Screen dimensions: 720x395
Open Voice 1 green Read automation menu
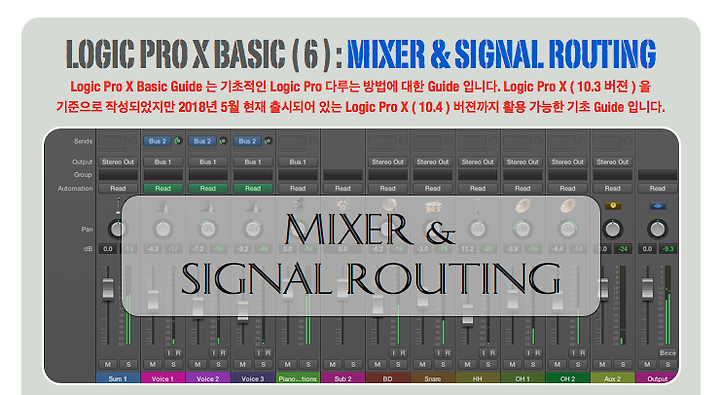[163, 188]
